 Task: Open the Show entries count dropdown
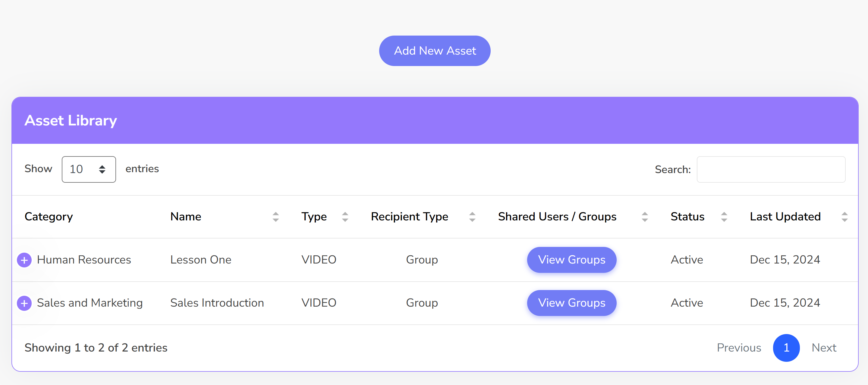coord(89,169)
